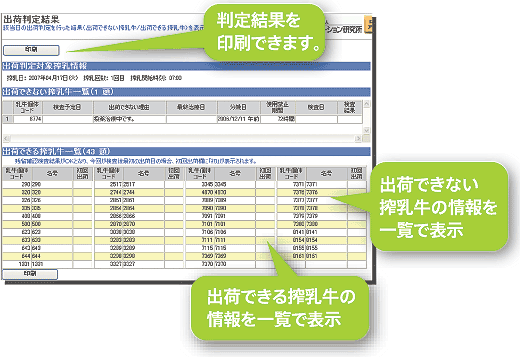Image resolution: width=520 pixels, height=360 pixels.
Task: Click the lower 印刷 print button
Action: tap(30, 274)
